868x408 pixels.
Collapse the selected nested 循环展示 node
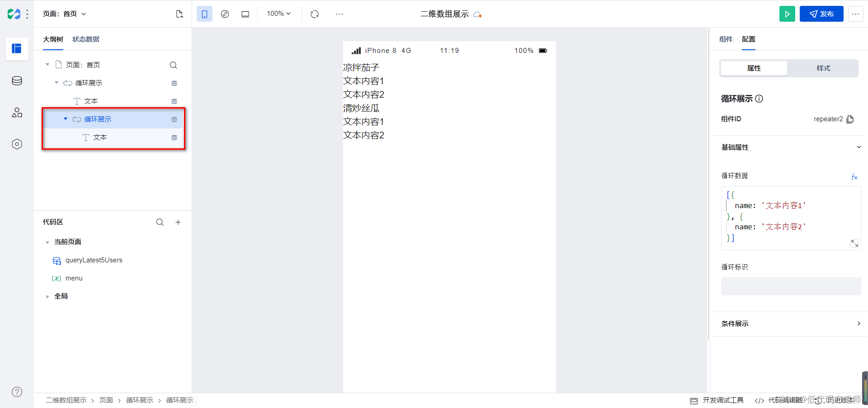(66, 119)
